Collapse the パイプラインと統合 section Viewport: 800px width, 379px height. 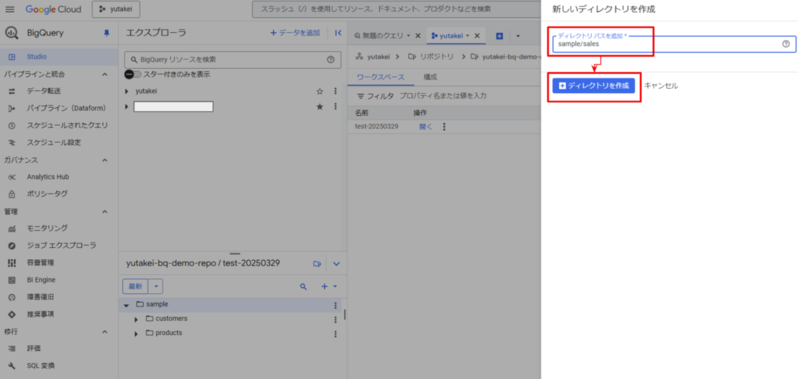[x=105, y=74]
